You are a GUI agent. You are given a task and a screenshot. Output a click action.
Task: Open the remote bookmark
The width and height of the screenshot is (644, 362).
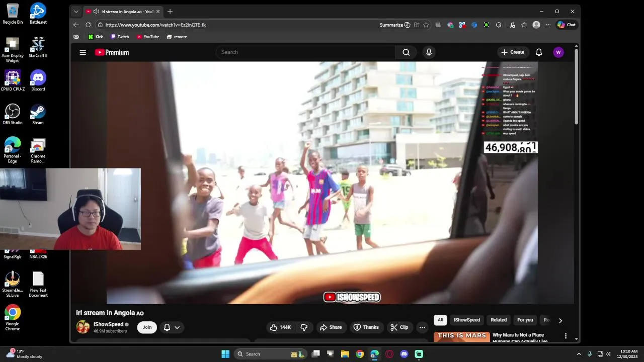point(177,37)
